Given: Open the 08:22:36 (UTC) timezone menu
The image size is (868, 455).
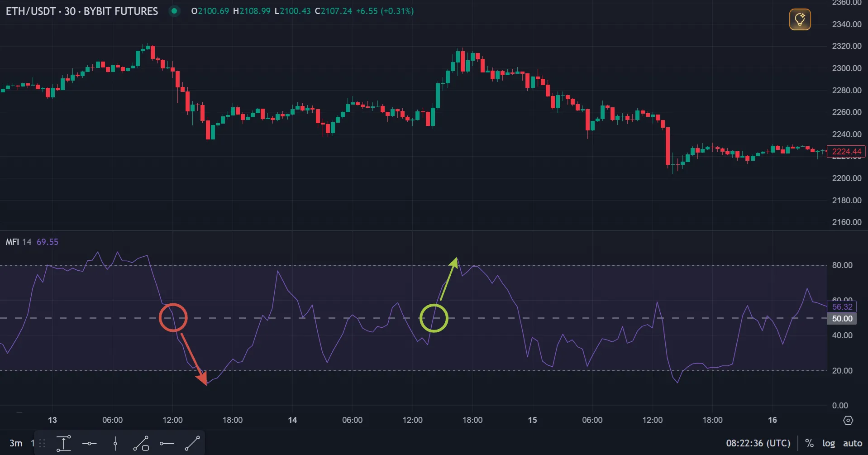Looking at the screenshot, I should click(x=758, y=443).
